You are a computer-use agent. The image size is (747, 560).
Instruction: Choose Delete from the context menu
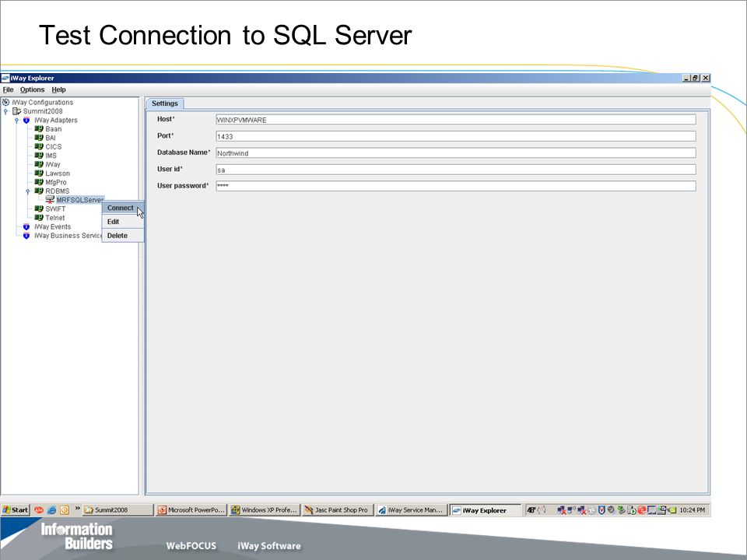click(x=123, y=236)
